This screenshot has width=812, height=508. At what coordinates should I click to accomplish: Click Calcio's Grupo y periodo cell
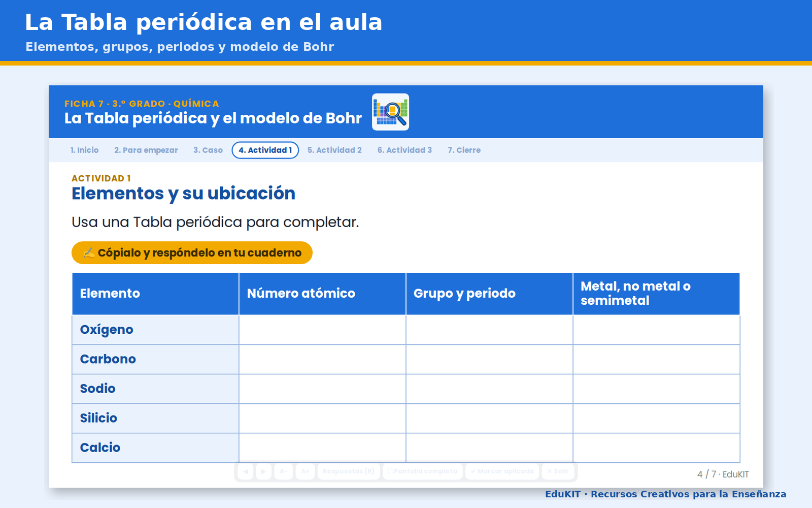[x=489, y=448]
